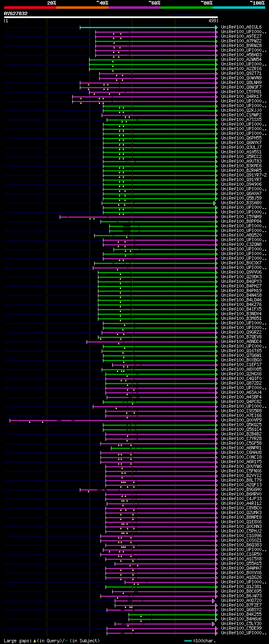This screenshot has width=269, height=644.
Task: Select the UniRef100_Q5RCC2 label
Action: click(241, 157)
